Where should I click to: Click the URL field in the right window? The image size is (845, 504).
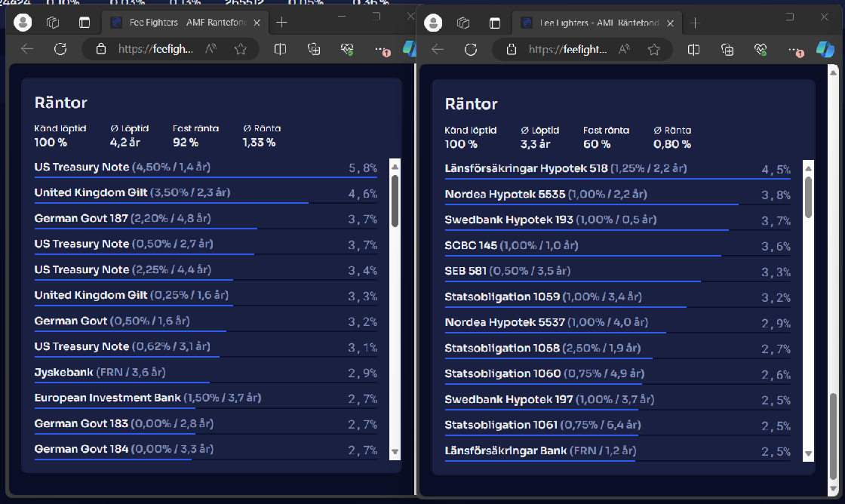(567, 50)
